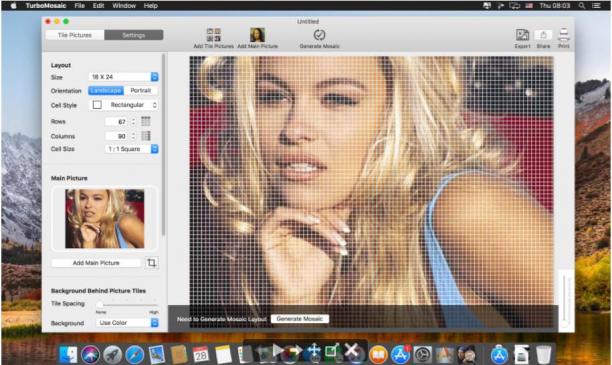
Task: Open Safari compass icon in dock
Action: click(x=135, y=354)
